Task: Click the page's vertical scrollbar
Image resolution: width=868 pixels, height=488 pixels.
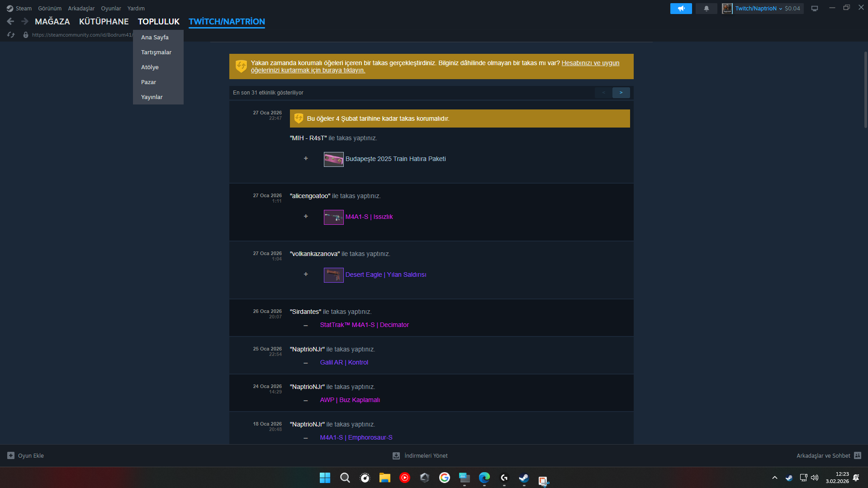Action: [x=865, y=89]
